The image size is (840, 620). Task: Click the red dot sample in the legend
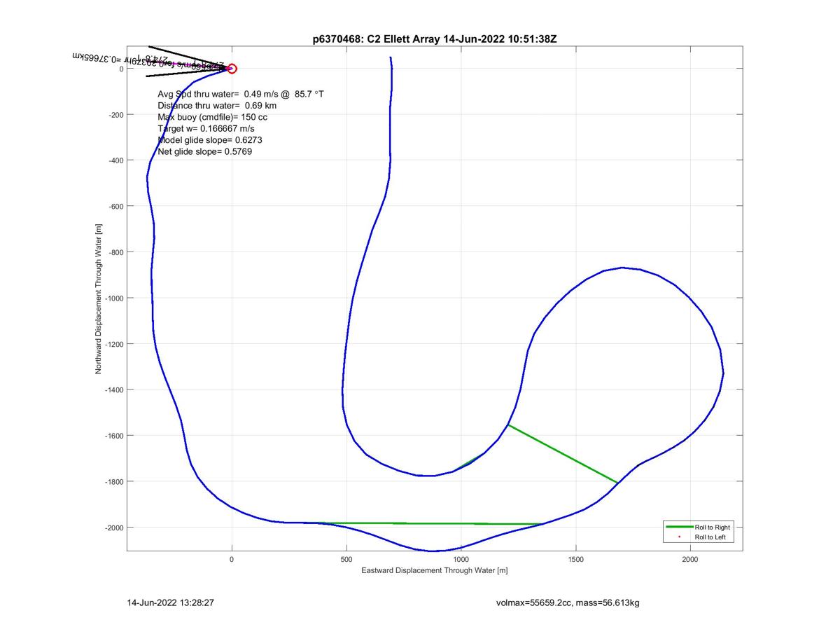[679, 537]
